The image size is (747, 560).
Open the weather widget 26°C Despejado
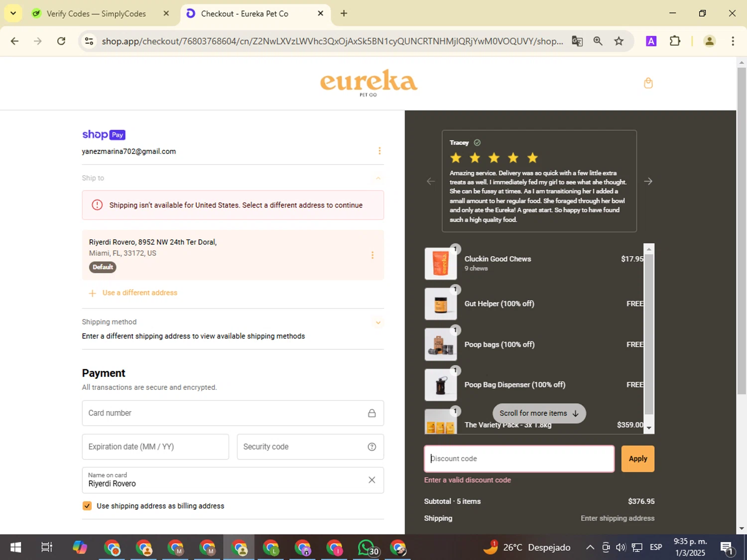point(527,548)
